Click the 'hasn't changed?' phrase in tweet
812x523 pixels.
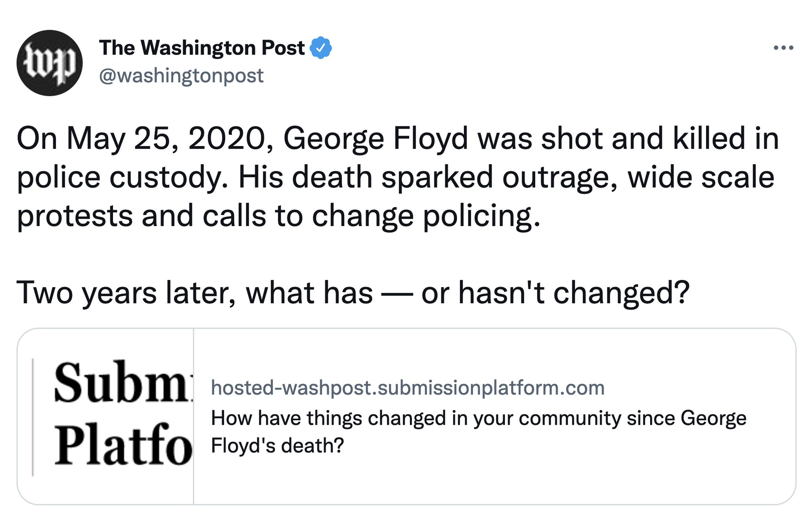[574, 293]
